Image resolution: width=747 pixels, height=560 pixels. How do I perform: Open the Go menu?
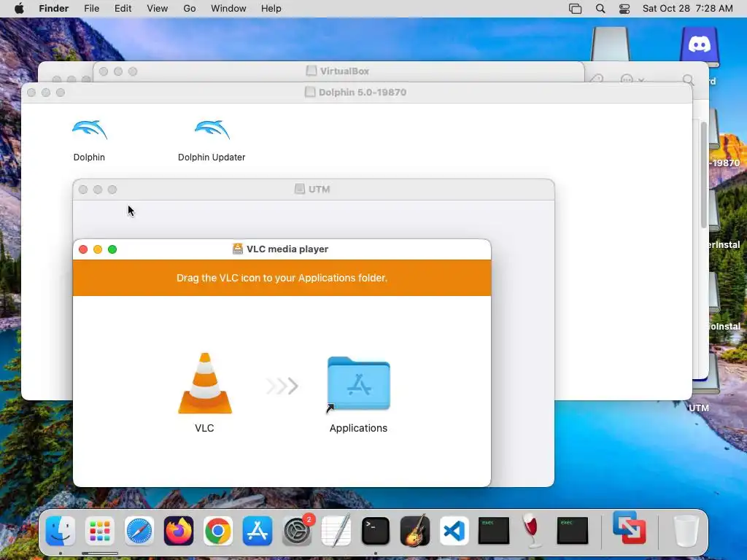(190, 9)
